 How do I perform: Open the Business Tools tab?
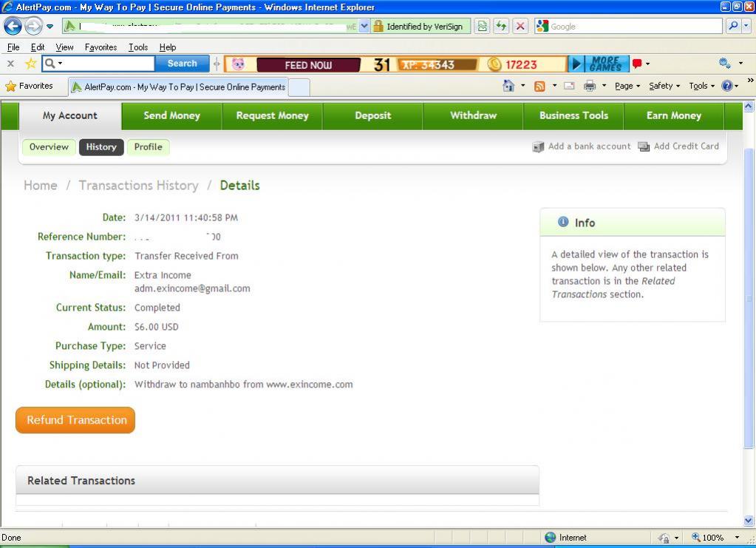[573, 116]
